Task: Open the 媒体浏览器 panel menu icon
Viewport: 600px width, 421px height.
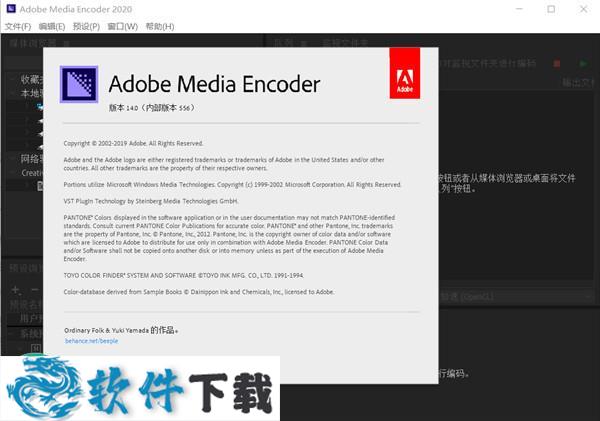Action: tap(67, 43)
